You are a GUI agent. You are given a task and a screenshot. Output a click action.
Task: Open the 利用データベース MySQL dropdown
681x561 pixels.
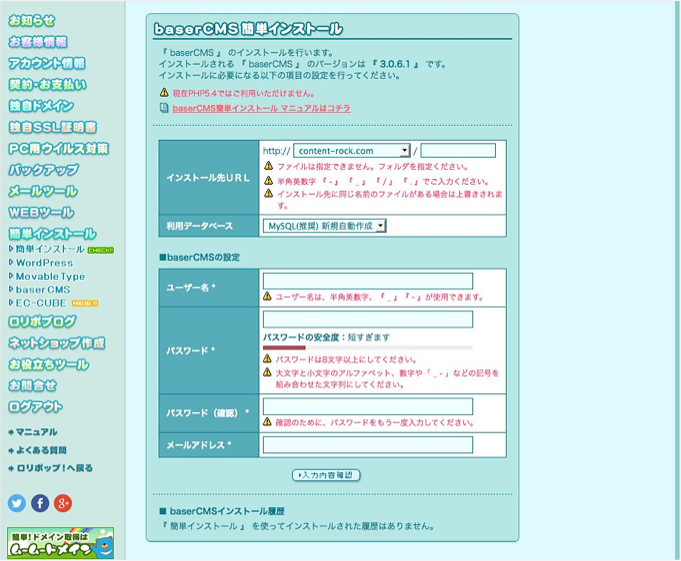tap(324, 226)
